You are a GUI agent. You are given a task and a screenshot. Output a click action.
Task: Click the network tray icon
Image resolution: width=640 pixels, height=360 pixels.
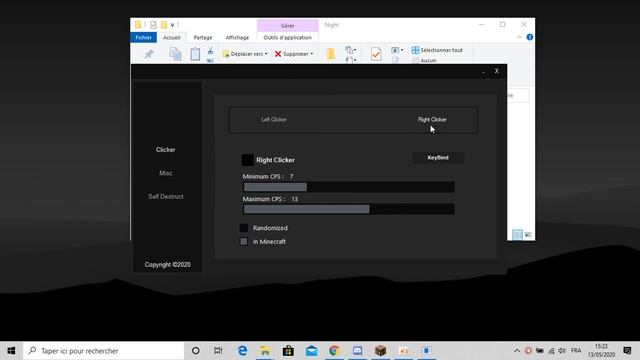point(551,351)
